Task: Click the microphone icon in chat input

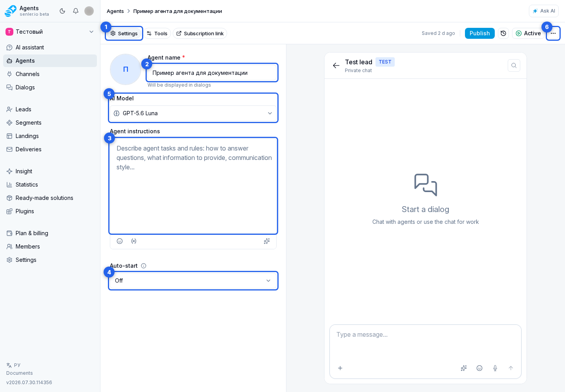Action: (495, 368)
